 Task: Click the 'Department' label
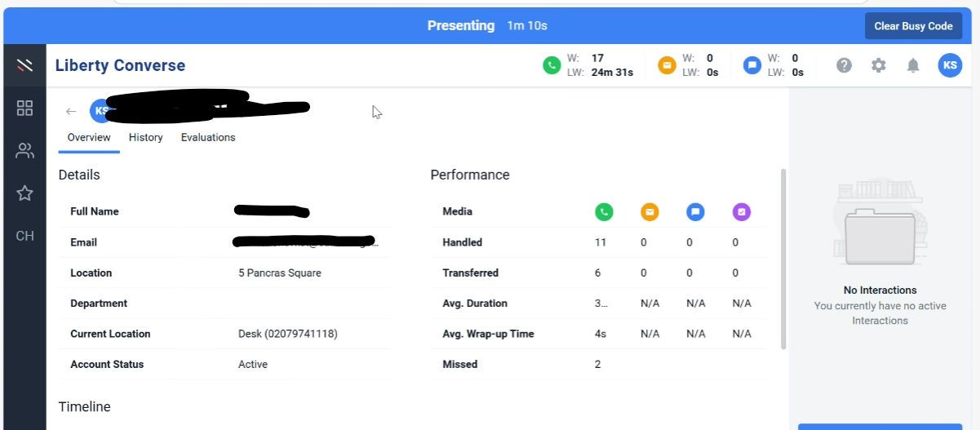[x=99, y=304]
